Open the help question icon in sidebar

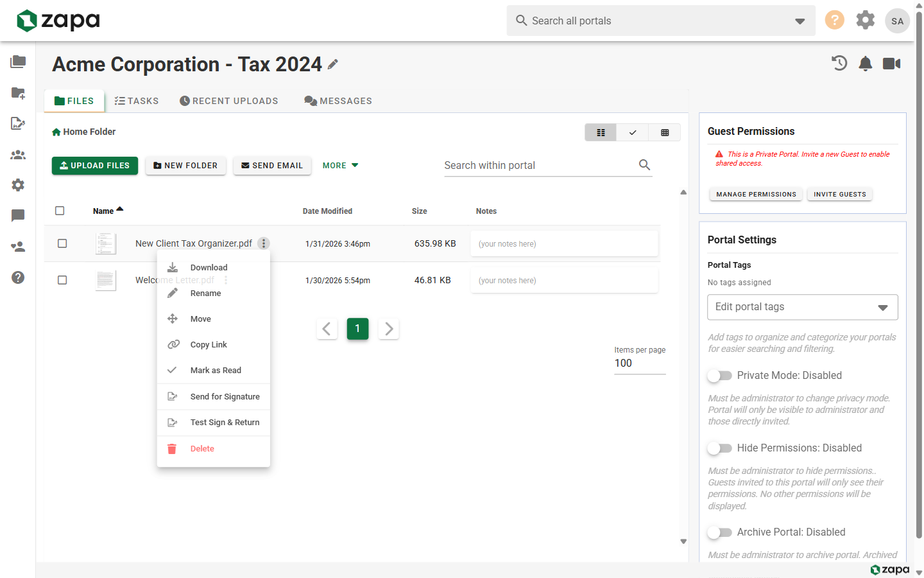pyautogui.click(x=18, y=277)
